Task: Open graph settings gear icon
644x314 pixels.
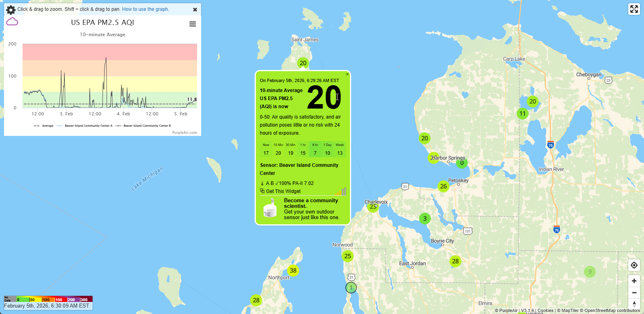Action: (11, 10)
